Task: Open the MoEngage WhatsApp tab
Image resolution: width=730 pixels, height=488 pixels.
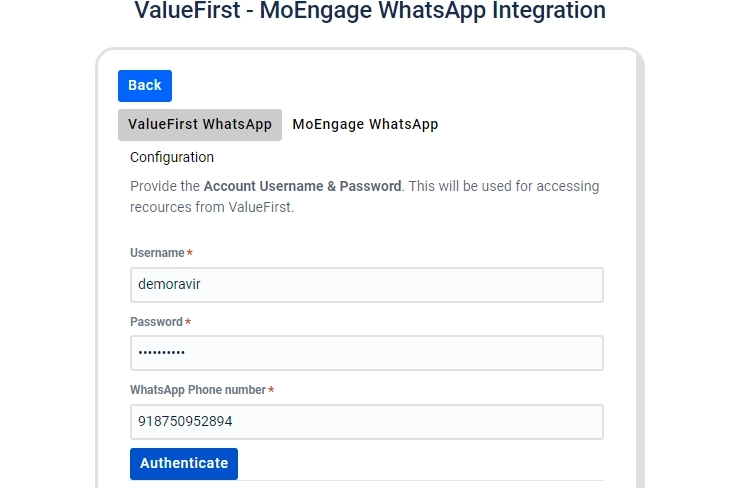Action: pyautogui.click(x=365, y=125)
